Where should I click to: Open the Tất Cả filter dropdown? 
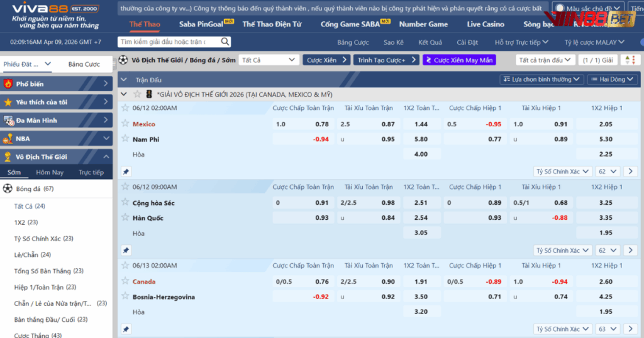tap(269, 60)
